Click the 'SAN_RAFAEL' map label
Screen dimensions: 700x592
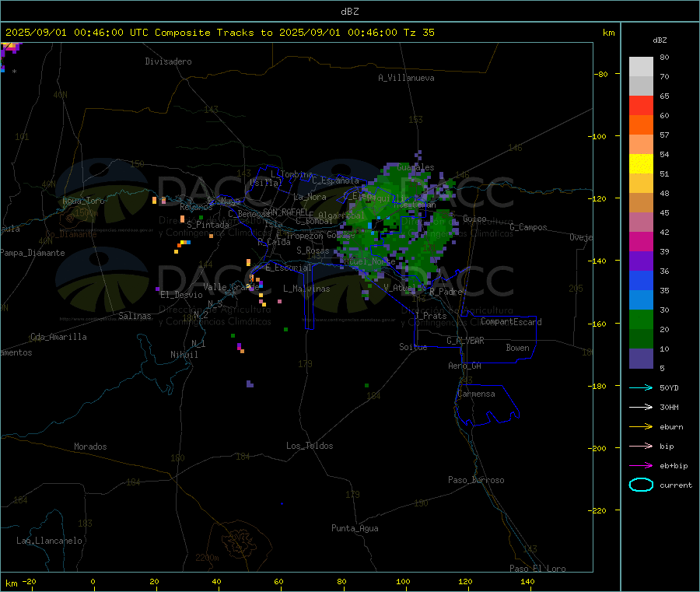pos(285,212)
